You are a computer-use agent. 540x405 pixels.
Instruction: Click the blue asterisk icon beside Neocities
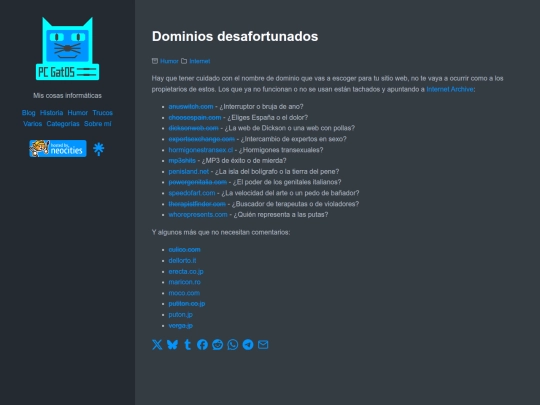(x=98, y=149)
